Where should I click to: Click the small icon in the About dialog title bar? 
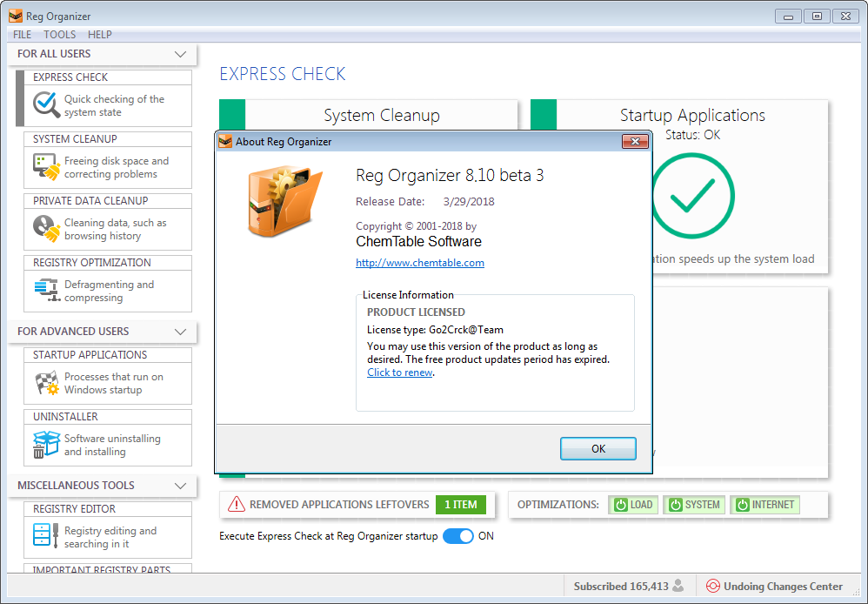(x=225, y=141)
